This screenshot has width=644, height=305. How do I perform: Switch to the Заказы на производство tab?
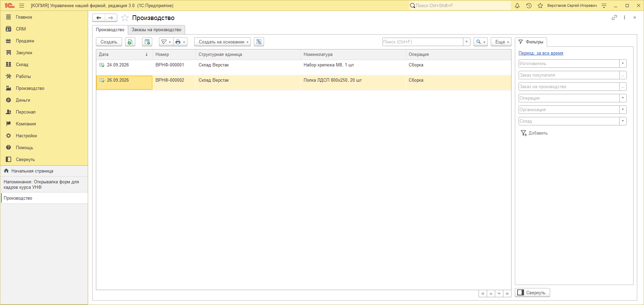tap(157, 30)
